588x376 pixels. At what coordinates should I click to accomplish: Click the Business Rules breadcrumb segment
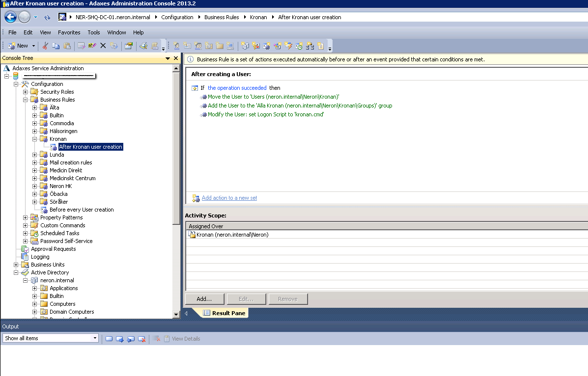(222, 17)
